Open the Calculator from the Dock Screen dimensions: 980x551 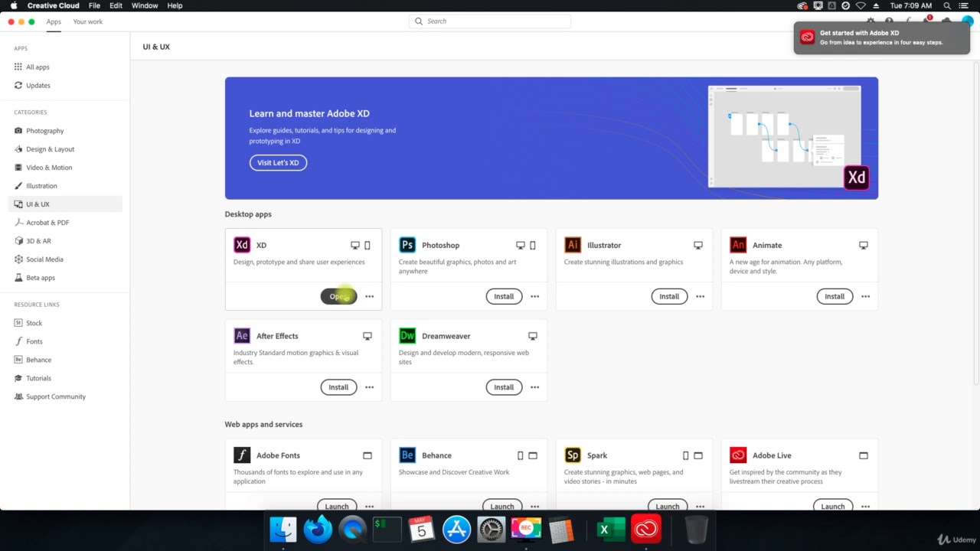561,529
